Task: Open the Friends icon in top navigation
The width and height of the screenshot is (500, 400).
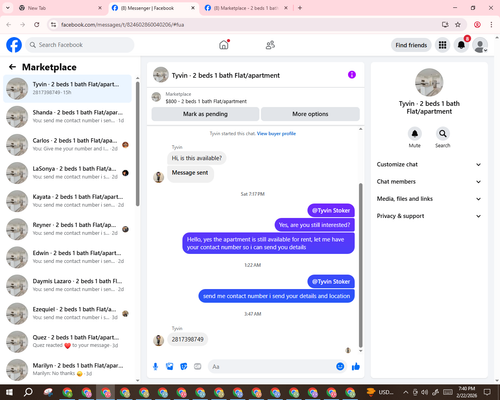Action: [270, 45]
